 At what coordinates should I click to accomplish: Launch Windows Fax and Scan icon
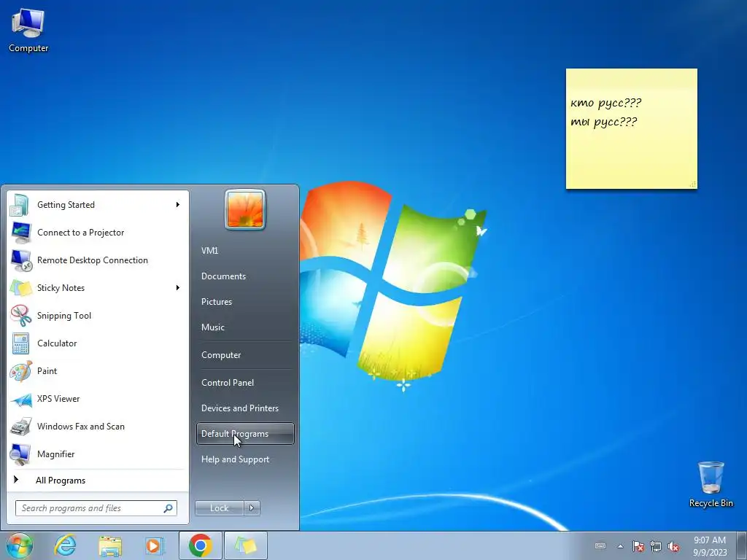tap(21, 427)
